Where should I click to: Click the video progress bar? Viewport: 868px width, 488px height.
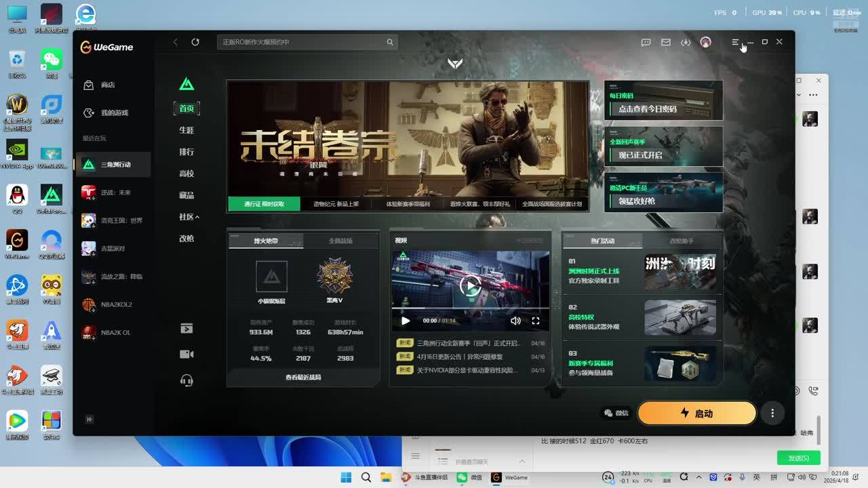(x=470, y=308)
